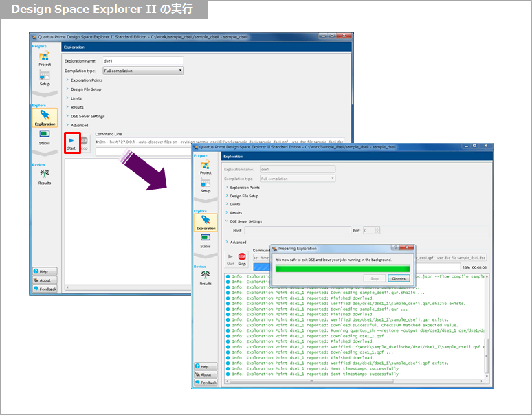
Task: Click About button in front window
Action: point(206,374)
